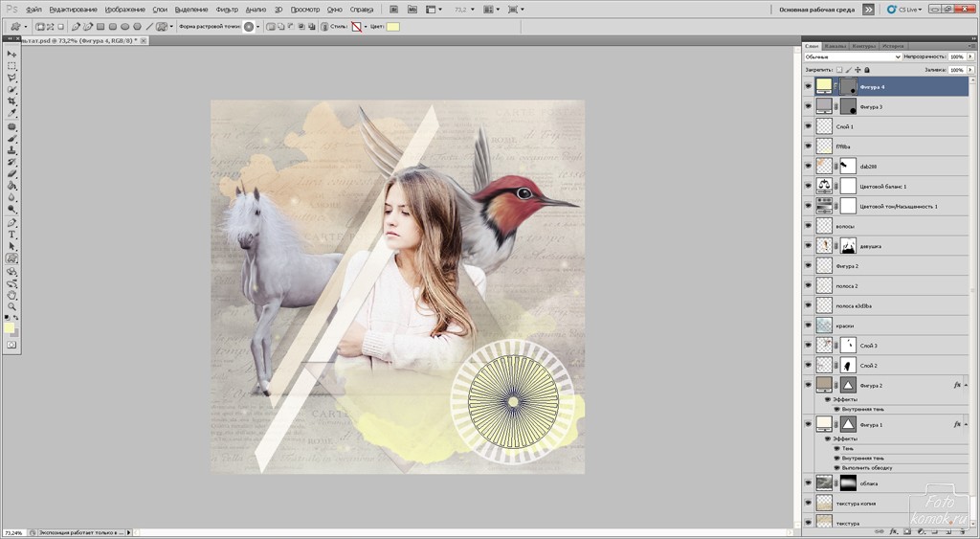Toggle visibility of the девушка layer
980x539 pixels.
(808, 246)
